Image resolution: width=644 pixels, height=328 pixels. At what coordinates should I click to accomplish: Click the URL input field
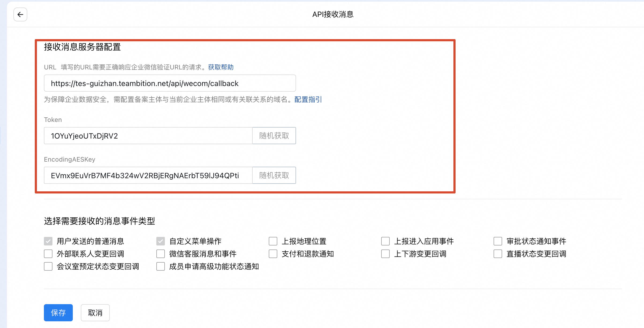170,83
